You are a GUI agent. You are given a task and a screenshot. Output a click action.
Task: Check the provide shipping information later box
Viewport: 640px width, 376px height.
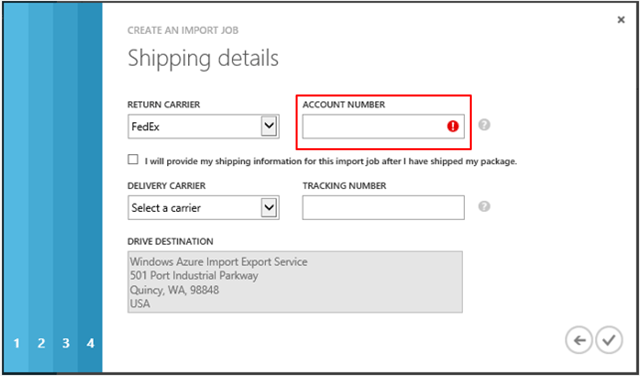133,159
